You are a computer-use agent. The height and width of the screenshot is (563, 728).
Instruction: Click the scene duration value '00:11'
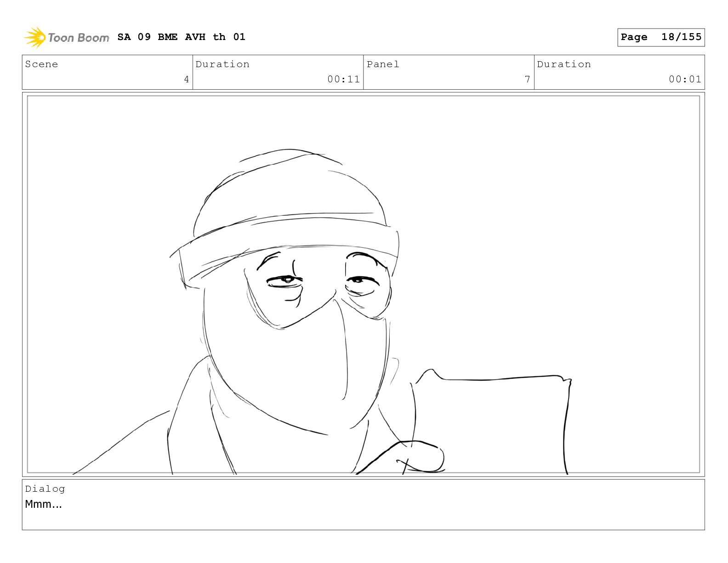[343, 79]
